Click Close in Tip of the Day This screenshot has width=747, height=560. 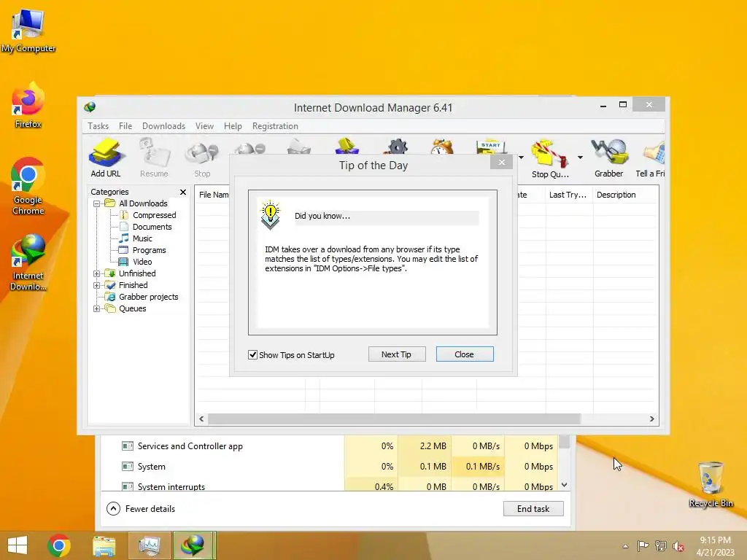[465, 354]
